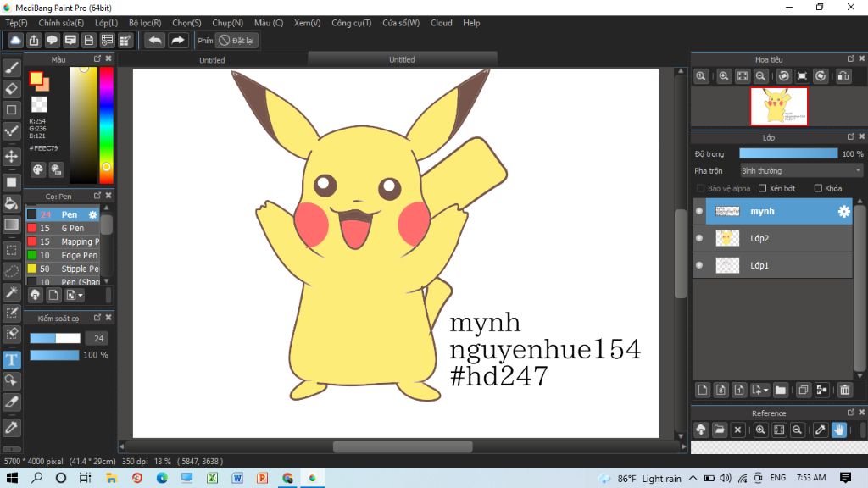Select the Brush tool in the left toolbar

(x=12, y=68)
